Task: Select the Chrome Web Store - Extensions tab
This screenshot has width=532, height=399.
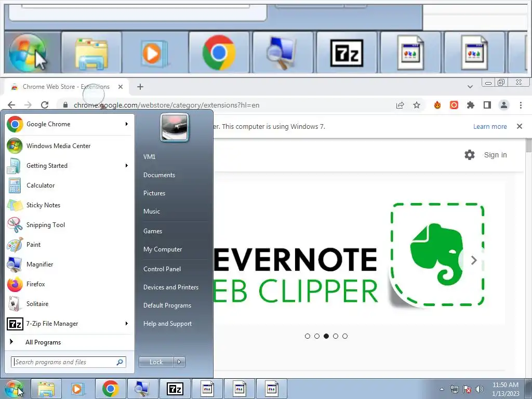Action: pos(66,87)
